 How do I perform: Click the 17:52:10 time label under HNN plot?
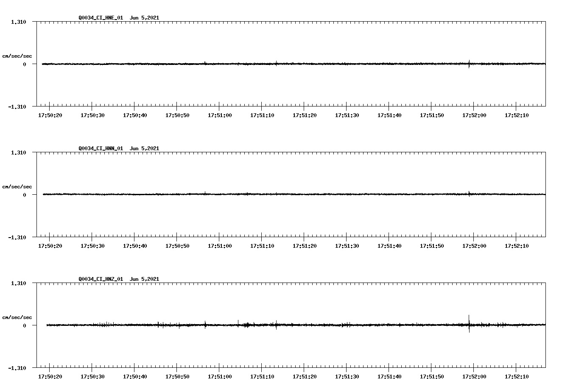pyautogui.click(x=517, y=246)
